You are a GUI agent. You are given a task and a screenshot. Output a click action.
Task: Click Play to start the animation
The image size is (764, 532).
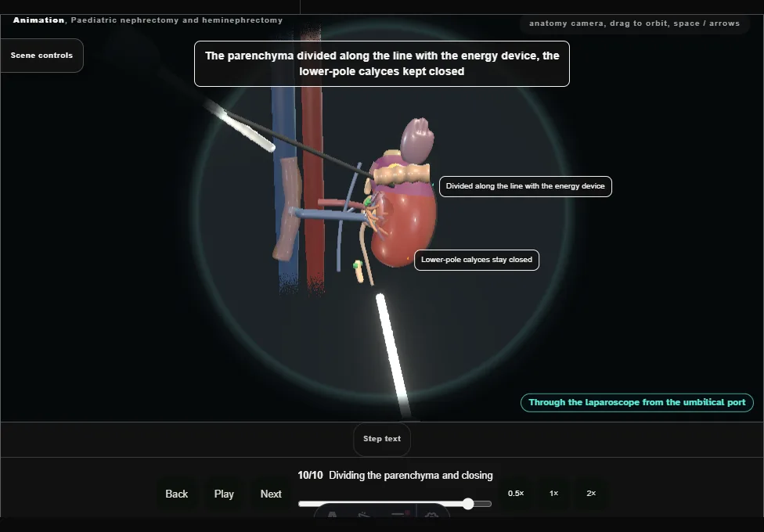click(224, 494)
